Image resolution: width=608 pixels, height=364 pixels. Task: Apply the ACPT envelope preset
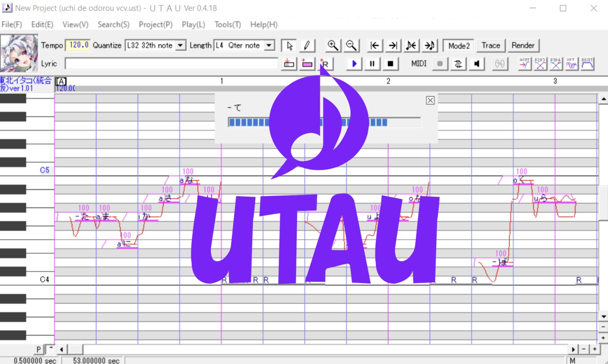coord(525,64)
